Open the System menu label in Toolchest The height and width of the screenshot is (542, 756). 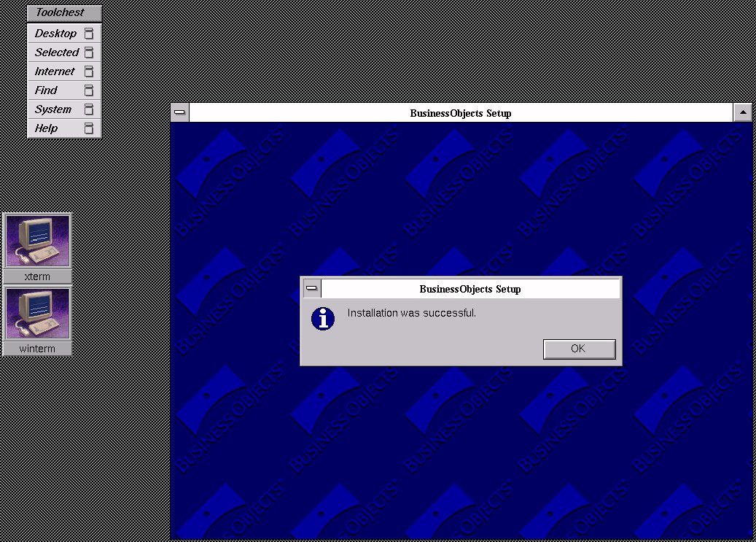click(x=53, y=109)
